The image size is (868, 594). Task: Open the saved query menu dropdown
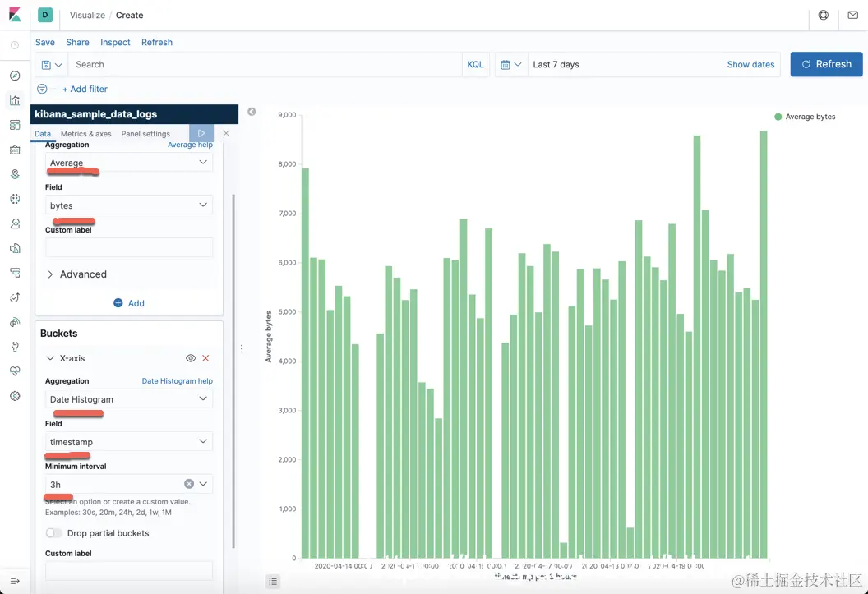coord(52,65)
